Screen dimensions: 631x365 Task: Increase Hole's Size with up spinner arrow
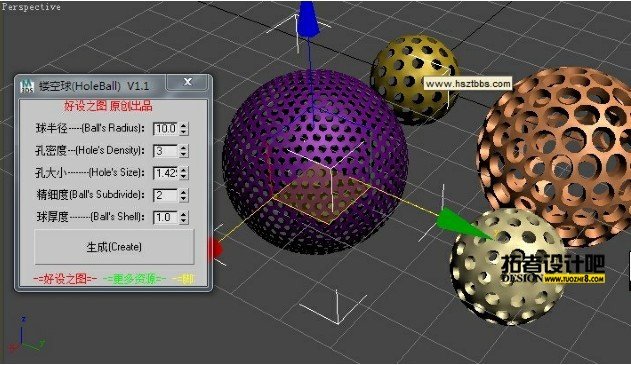184,170
